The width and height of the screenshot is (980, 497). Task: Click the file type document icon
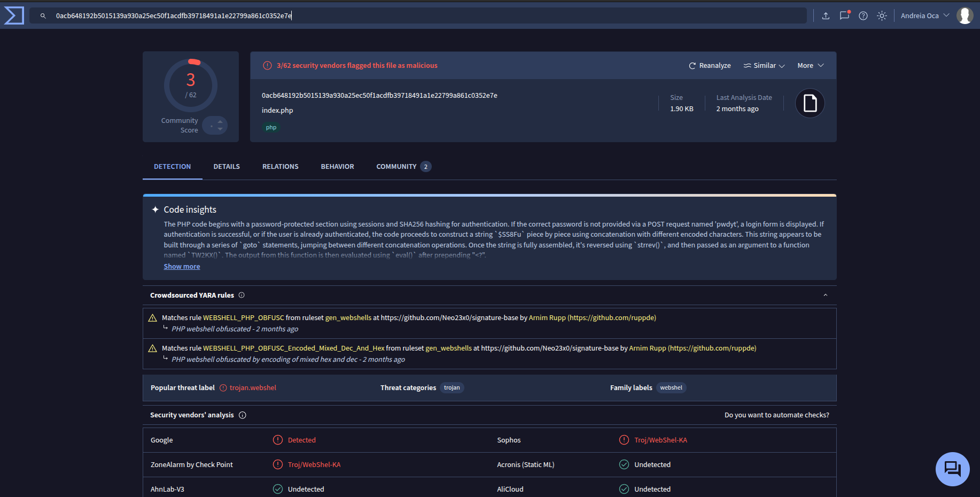click(x=810, y=103)
